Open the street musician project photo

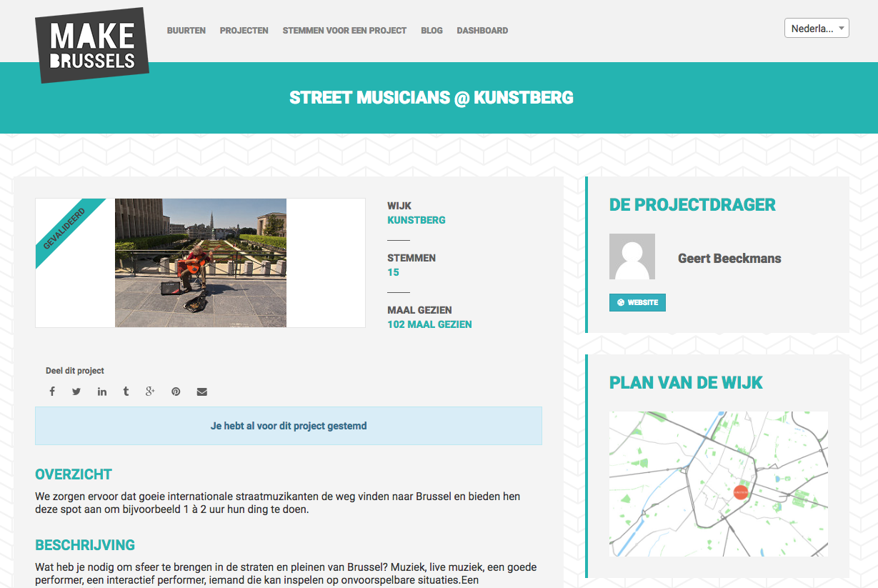click(x=201, y=263)
